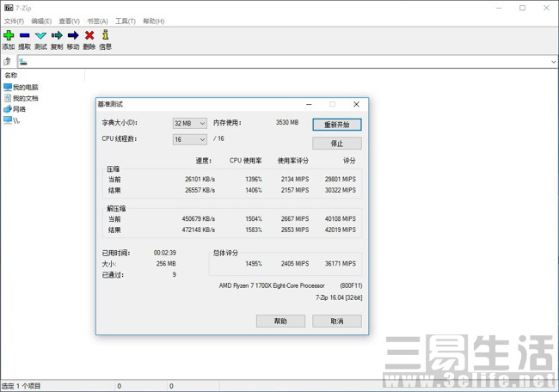This screenshot has height=392, width=559.
Task: Minimize the 7-Zip main window
Action: click(x=499, y=8)
